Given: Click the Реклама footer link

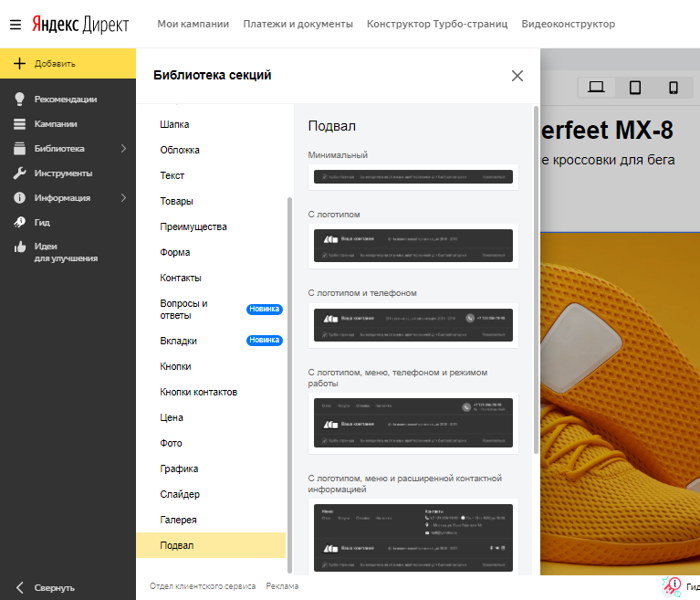Looking at the screenshot, I should 282,585.
